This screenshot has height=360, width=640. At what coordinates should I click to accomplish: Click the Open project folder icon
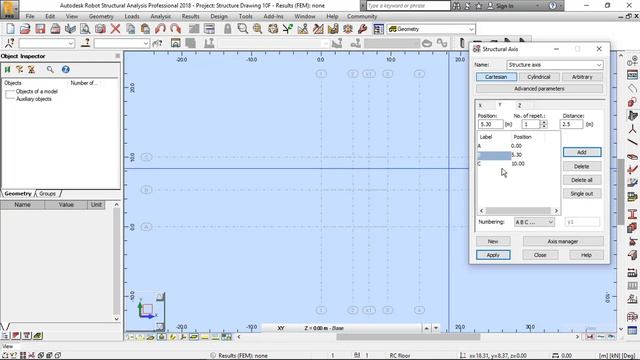[25, 29]
